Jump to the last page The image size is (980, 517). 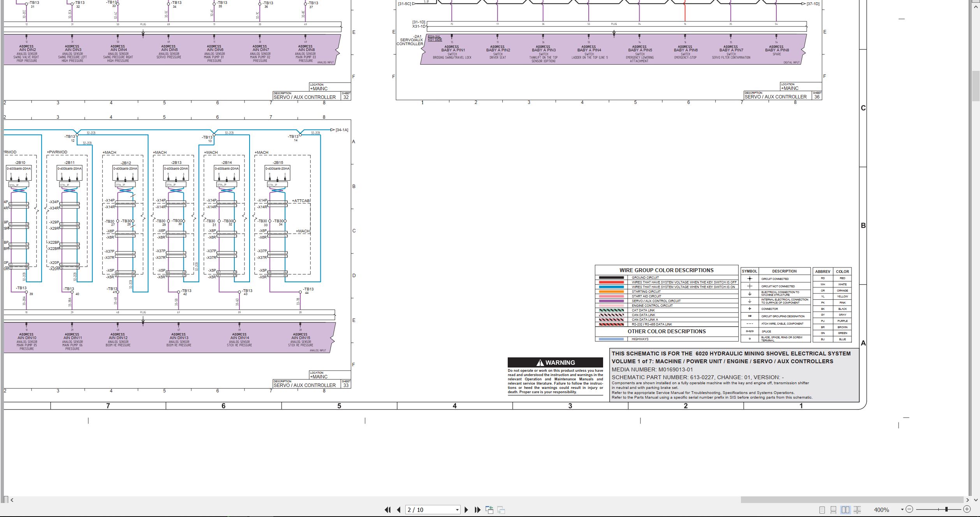pos(477,510)
